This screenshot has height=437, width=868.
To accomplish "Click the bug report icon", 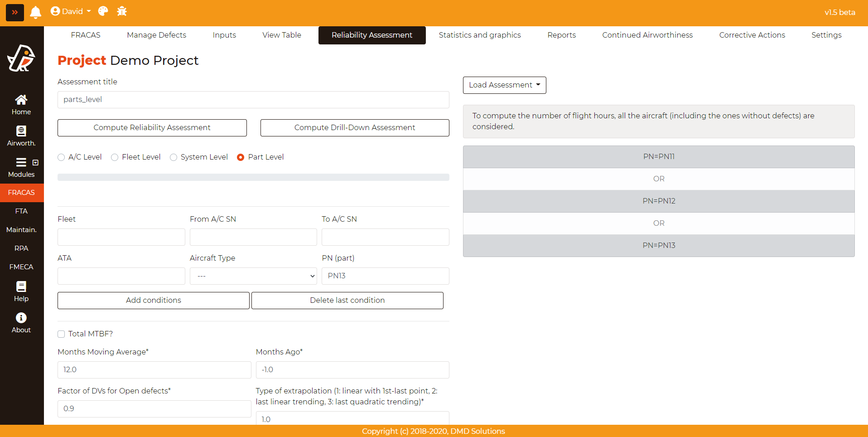I will (x=122, y=11).
